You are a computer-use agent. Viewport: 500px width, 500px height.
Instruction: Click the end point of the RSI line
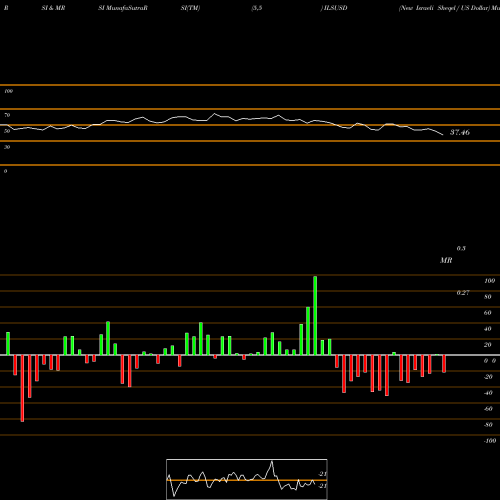pyautogui.click(x=443, y=135)
